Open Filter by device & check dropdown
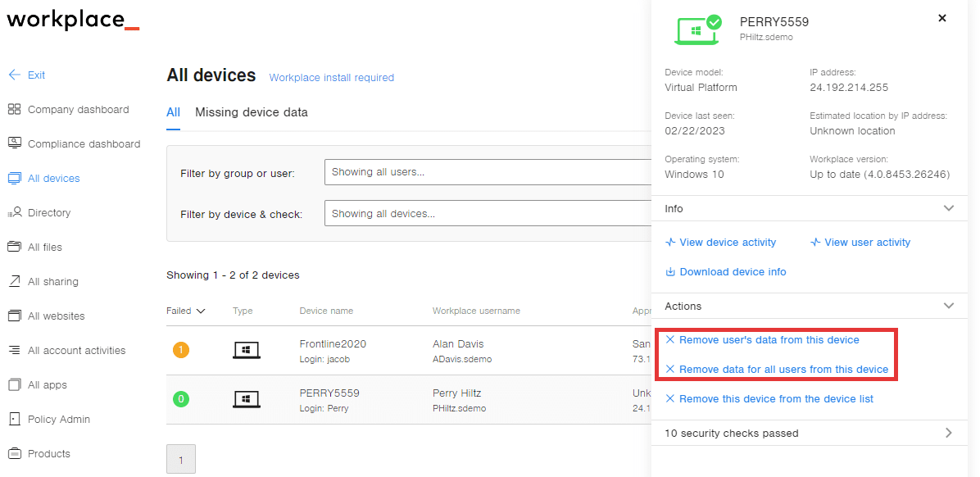This screenshot has width=980, height=477. click(488, 213)
